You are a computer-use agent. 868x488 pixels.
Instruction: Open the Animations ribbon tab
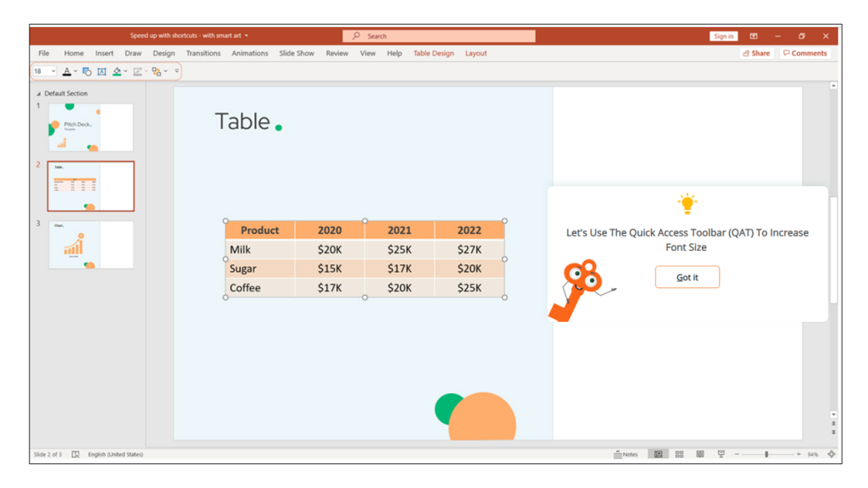coord(249,53)
